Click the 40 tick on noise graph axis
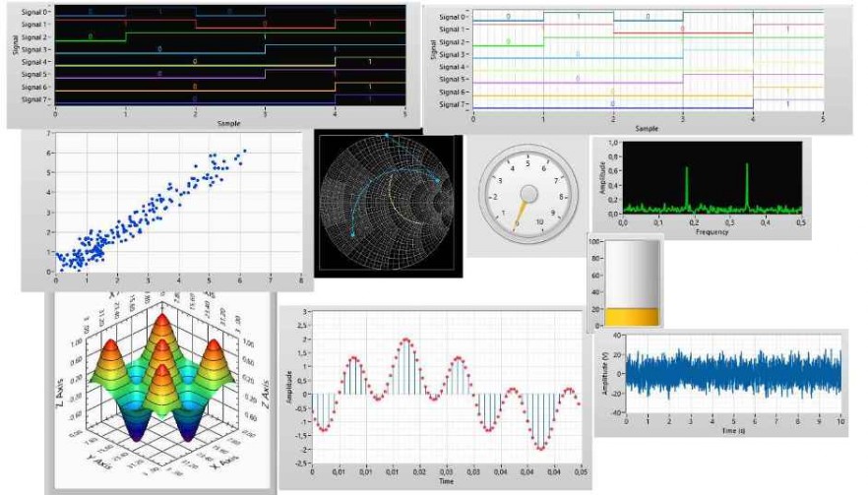This screenshot has width=868, height=495. point(618,336)
